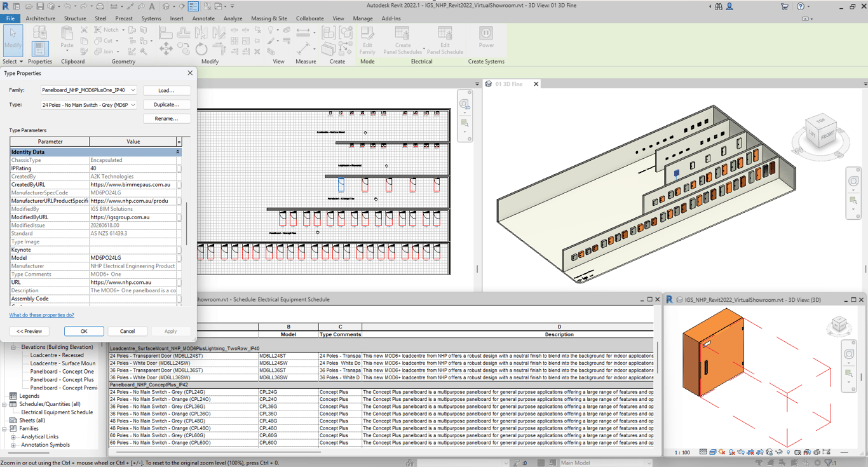Collapse the Schedules/Quantities (all) tree node

[5, 404]
